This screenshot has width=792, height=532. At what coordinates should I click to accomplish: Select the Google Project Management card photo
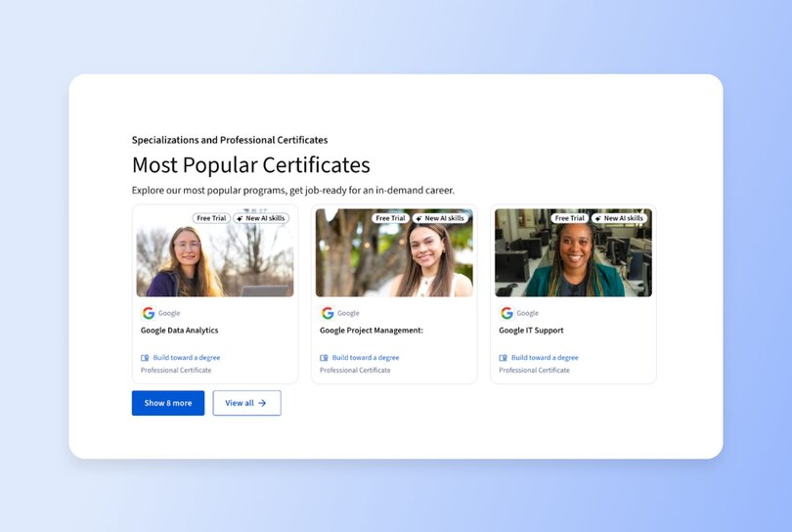pos(394,252)
